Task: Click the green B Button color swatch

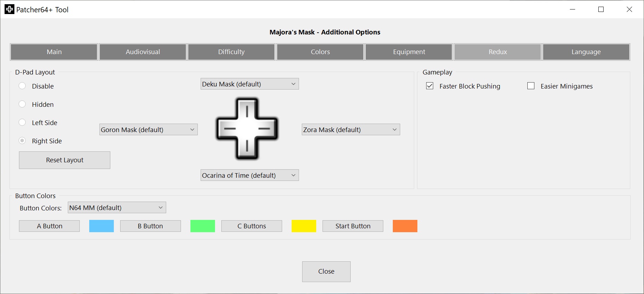Action: 203,226
